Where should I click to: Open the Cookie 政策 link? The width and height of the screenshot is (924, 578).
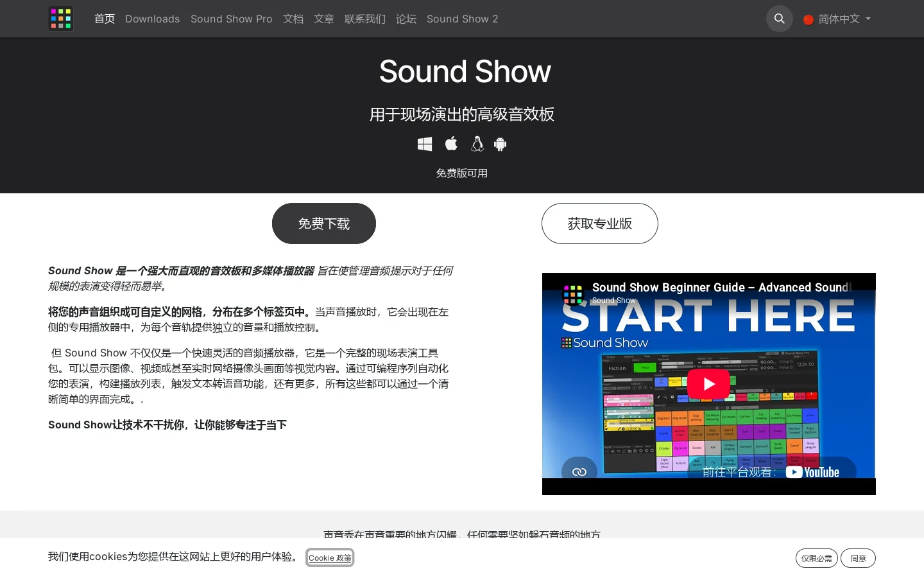coord(330,557)
